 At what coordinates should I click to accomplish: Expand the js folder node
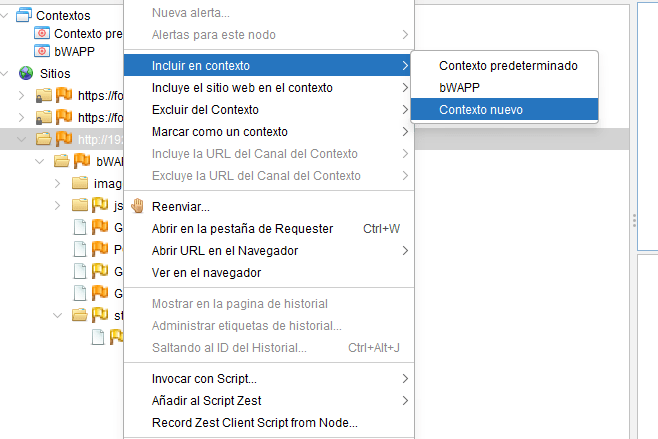point(59,205)
